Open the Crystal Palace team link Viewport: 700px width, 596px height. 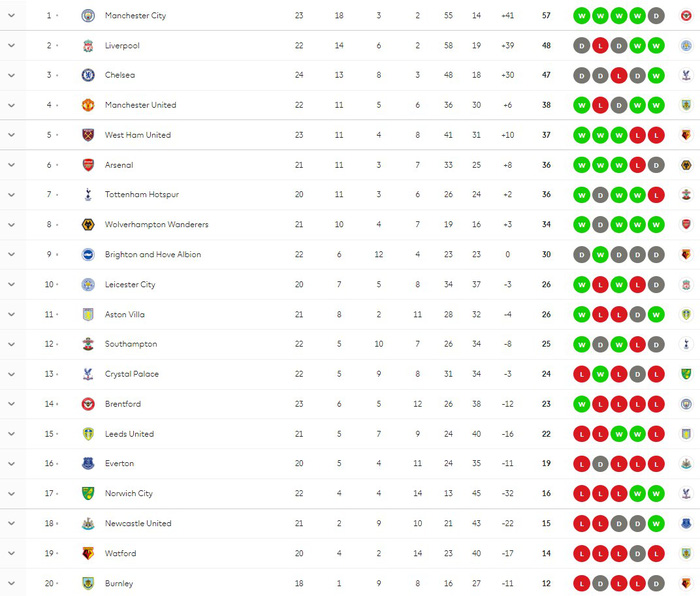click(x=132, y=374)
